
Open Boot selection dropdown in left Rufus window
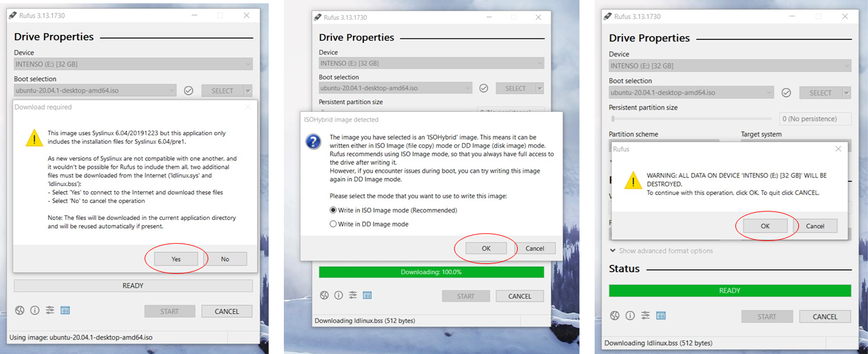click(x=95, y=91)
